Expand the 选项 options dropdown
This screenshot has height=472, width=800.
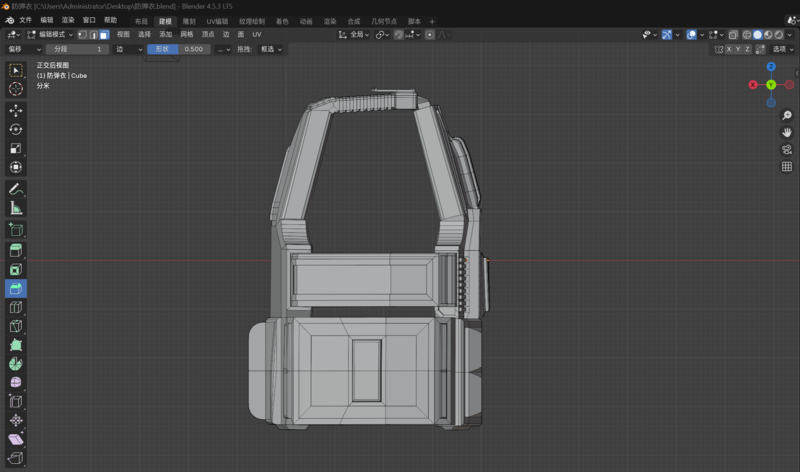coord(783,49)
